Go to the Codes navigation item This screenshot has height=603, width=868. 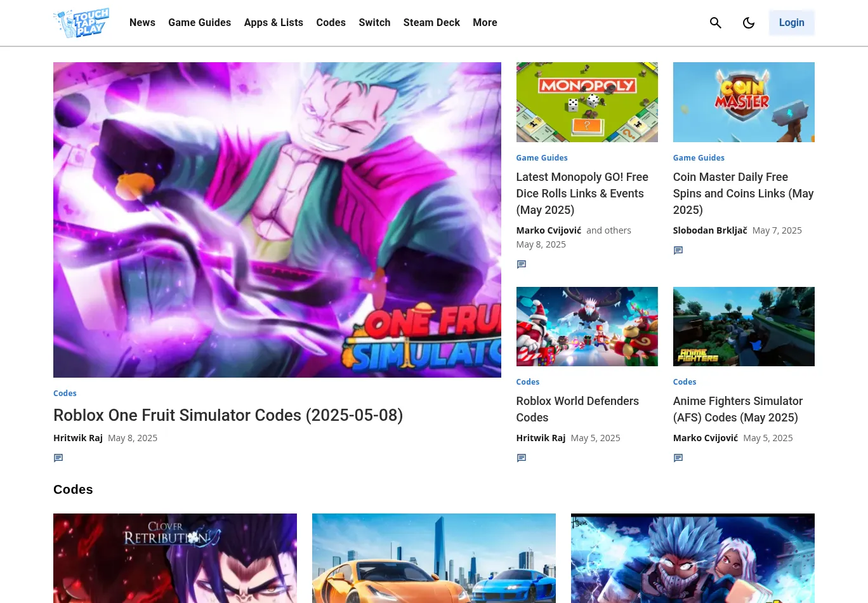point(331,23)
